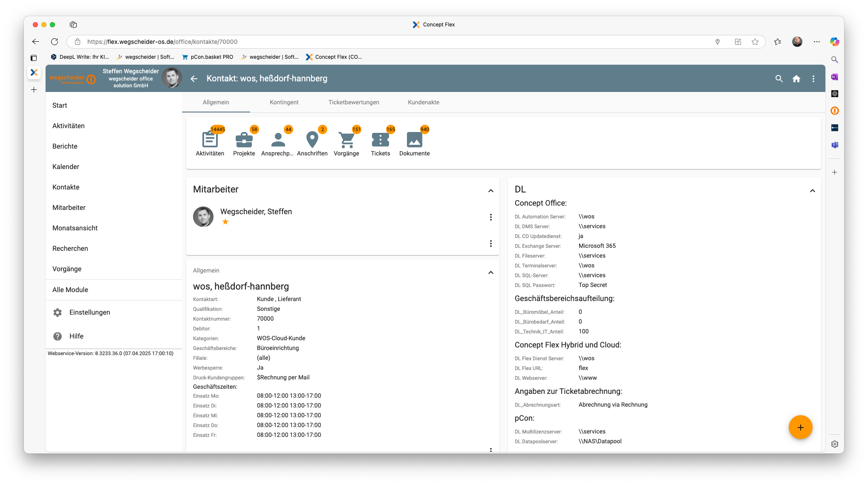Click the browser reload button
868x485 pixels.
(x=55, y=42)
